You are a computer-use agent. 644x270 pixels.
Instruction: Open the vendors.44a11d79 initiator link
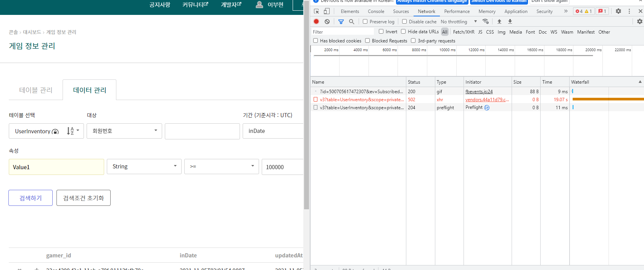[x=487, y=100]
